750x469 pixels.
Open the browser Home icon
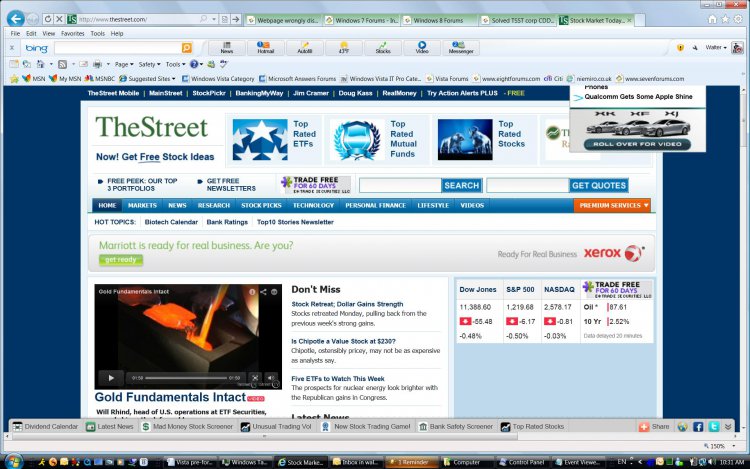point(712,19)
